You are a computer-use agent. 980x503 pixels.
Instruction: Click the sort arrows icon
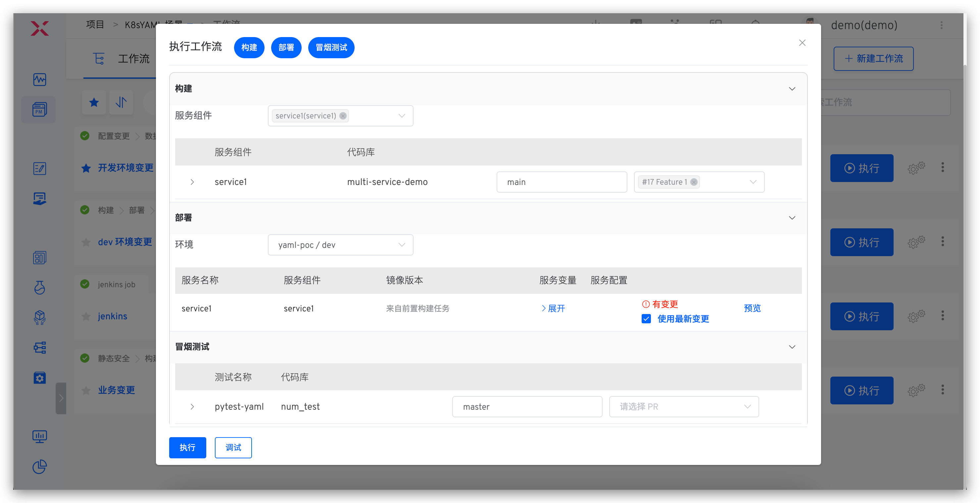(121, 102)
